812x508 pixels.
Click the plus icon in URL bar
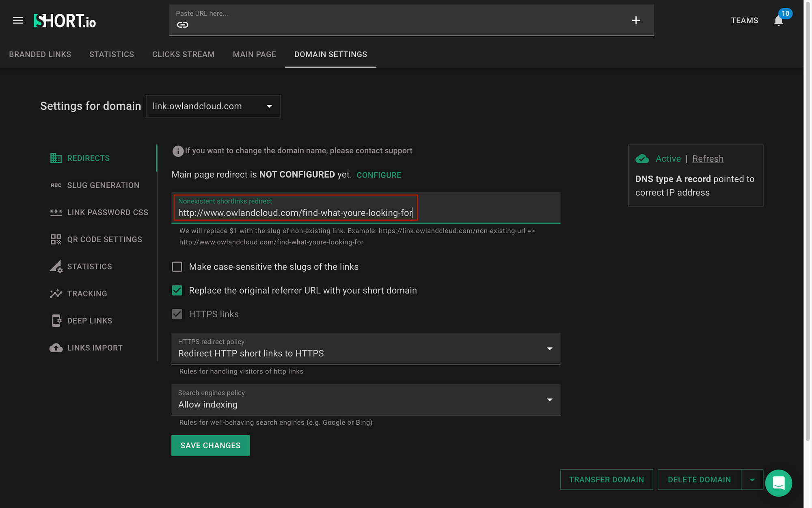tap(636, 20)
